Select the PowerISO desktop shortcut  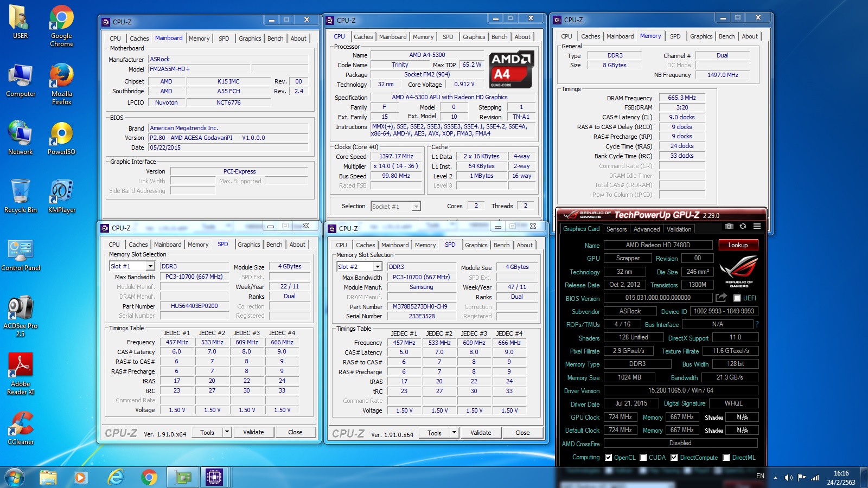coord(61,138)
